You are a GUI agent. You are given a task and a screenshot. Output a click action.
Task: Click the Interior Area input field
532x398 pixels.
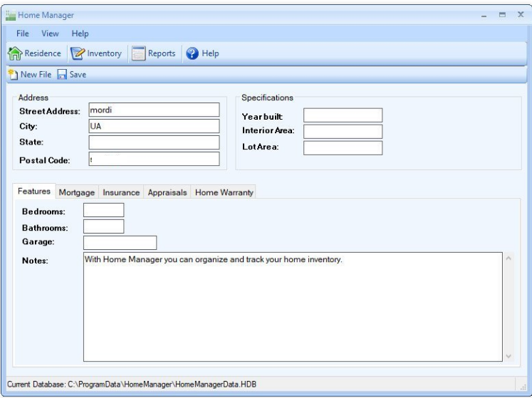tap(343, 132)
